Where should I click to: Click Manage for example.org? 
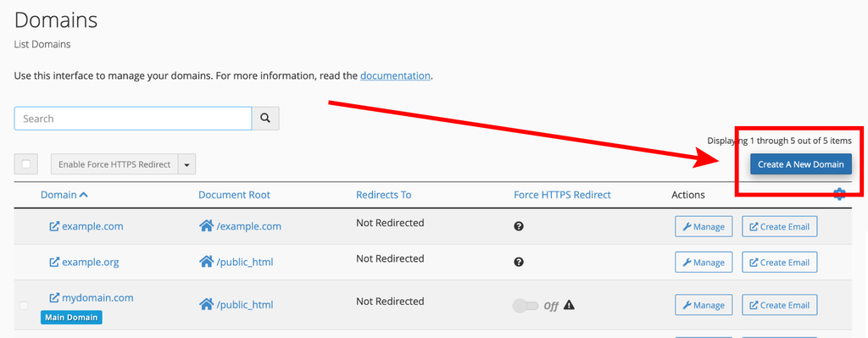coord(704,263)
